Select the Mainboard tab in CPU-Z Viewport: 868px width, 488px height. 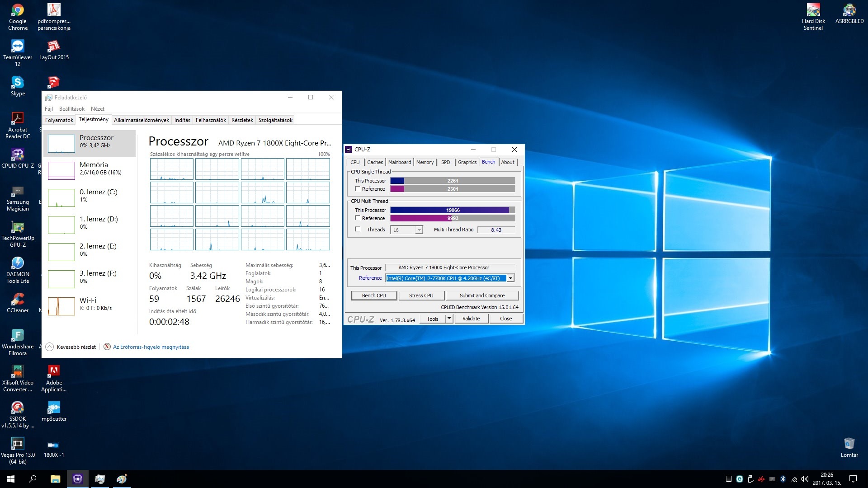point(400,162)
